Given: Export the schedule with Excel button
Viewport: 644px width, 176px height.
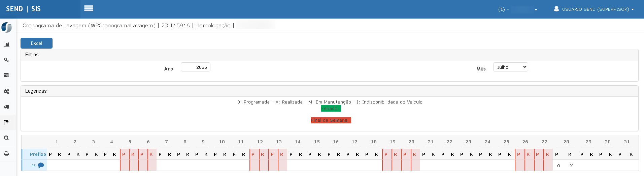Looking at the screenshot, I should click(x=36, y=43).
